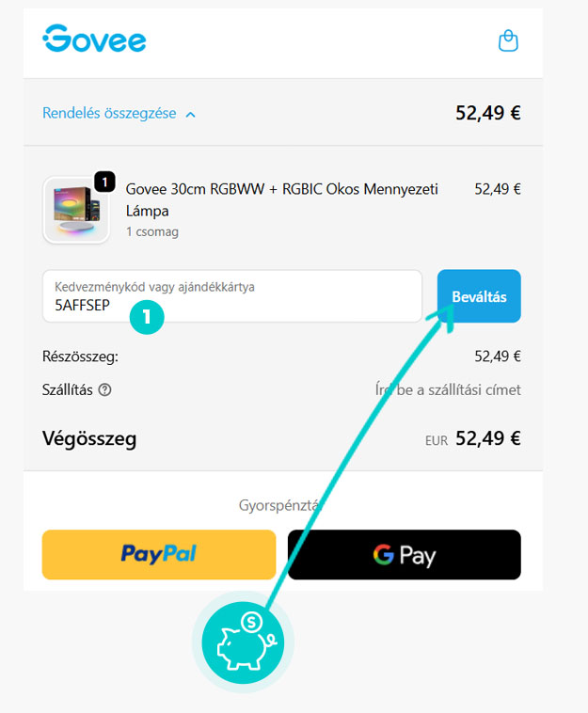Screen dimensions: 588x713
Task: Click the Végösszeg total label
Action: click(x=89, y=438)
